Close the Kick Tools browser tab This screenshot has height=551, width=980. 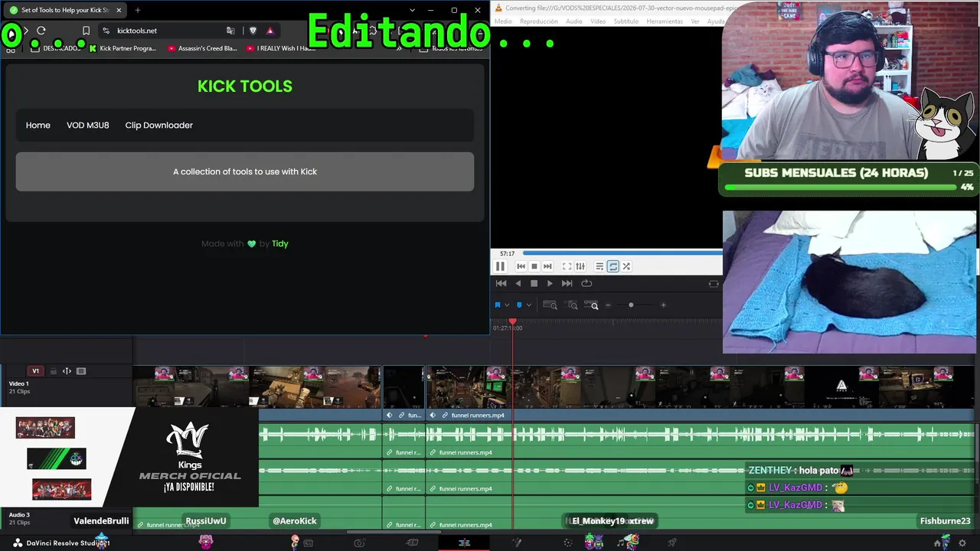click(x=119, y=11)
